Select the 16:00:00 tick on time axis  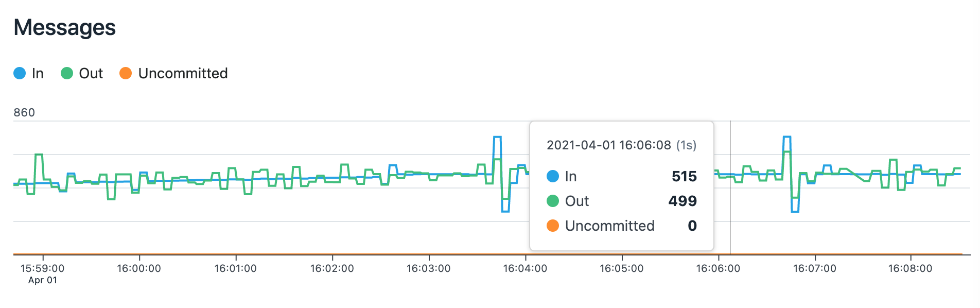(139, 268)
